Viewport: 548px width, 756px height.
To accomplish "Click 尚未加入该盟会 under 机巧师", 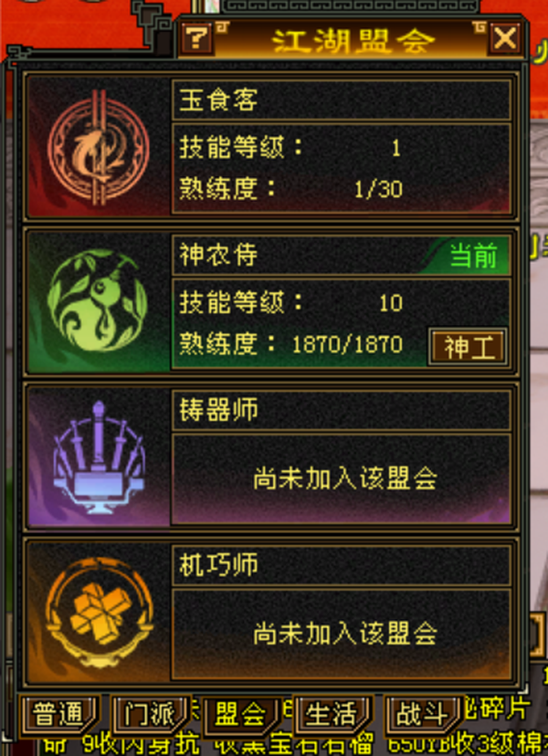I will click(345, 633).
